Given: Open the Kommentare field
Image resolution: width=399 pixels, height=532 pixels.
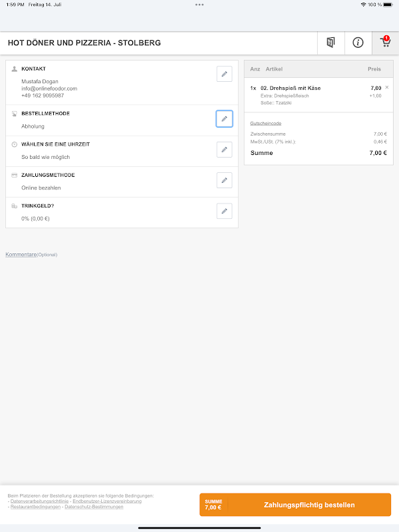Looking at the screenshot, I should point(21,255).
